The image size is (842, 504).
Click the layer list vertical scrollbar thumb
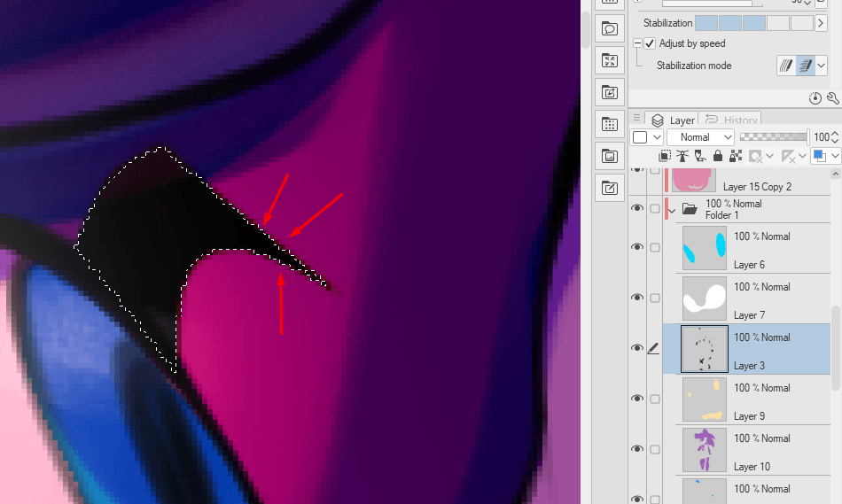click(x=835, y=348)
